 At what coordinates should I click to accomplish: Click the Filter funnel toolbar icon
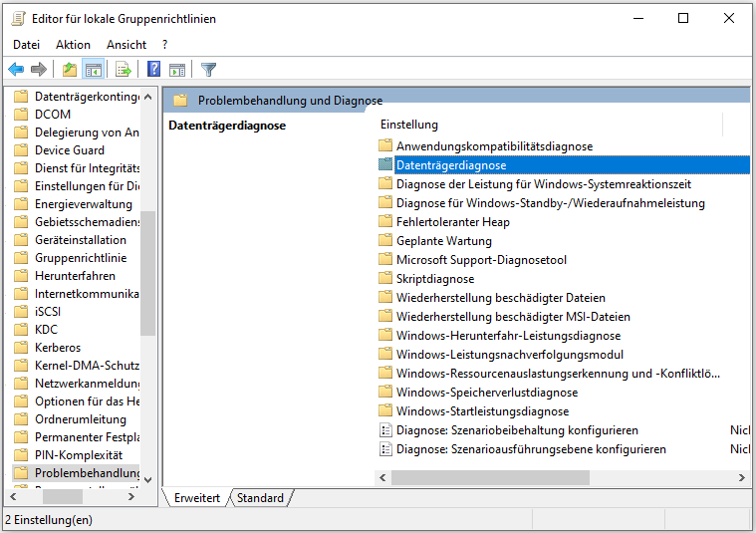pos(209,70)
